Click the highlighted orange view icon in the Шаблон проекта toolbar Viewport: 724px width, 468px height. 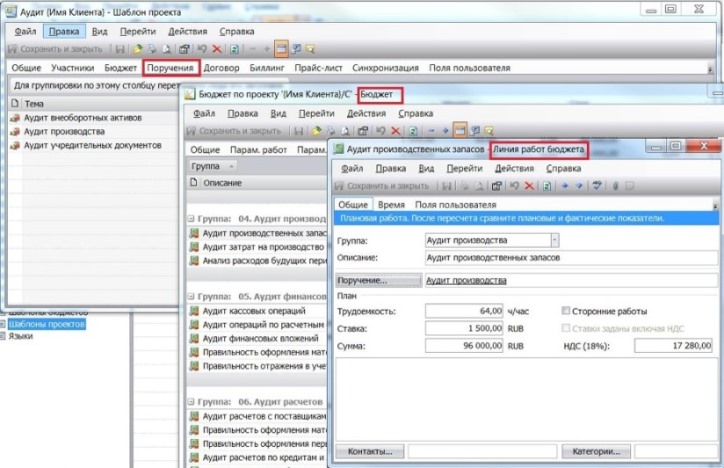(x=281, y=49)
